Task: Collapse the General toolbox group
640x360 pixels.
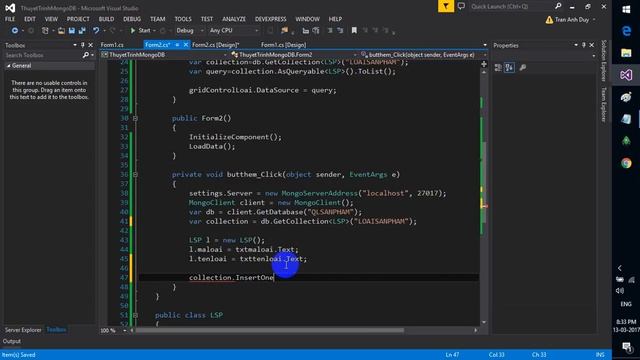Action: pos(8,66)
